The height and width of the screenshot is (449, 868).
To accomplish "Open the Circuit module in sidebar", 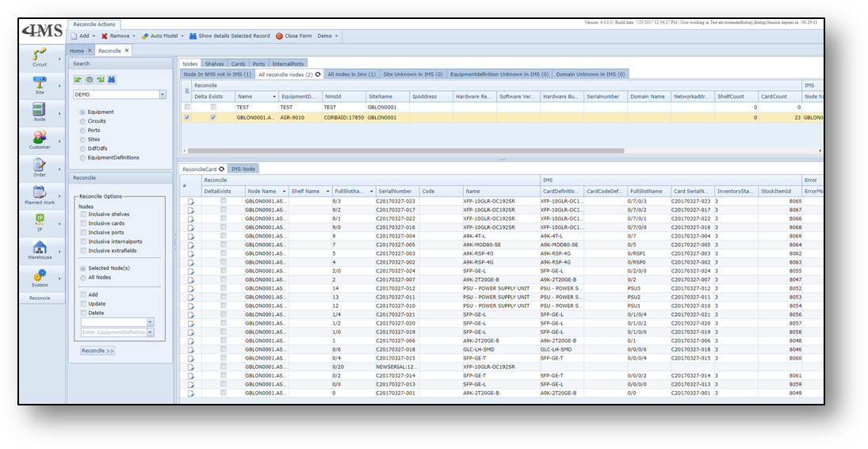I will click(39, 54).
